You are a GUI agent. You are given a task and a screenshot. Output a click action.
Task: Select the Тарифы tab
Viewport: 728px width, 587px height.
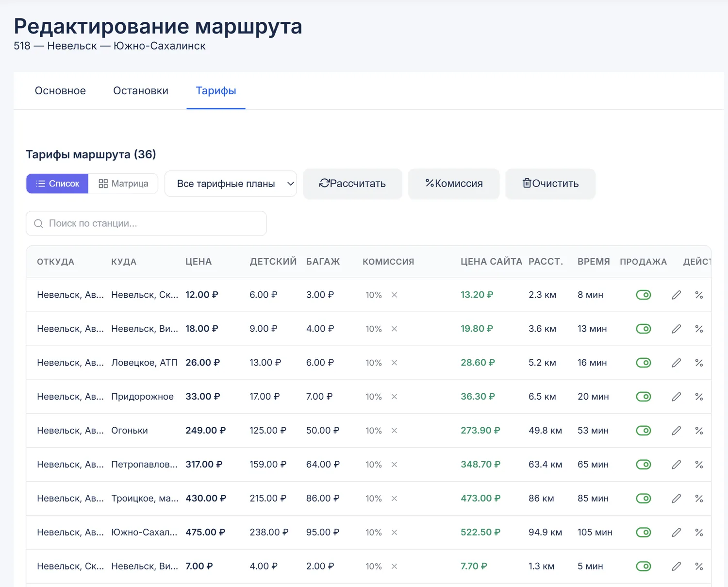pyautogui.click(x=216, y=91)
